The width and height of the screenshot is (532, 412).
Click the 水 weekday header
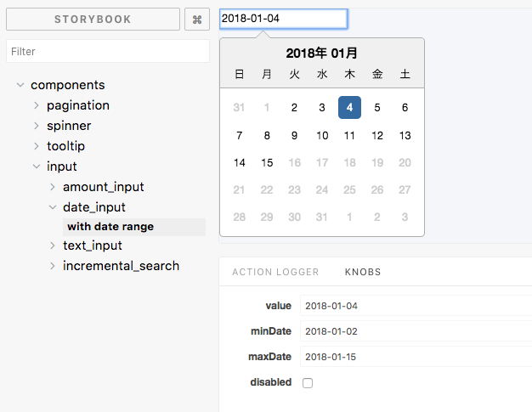322,74
